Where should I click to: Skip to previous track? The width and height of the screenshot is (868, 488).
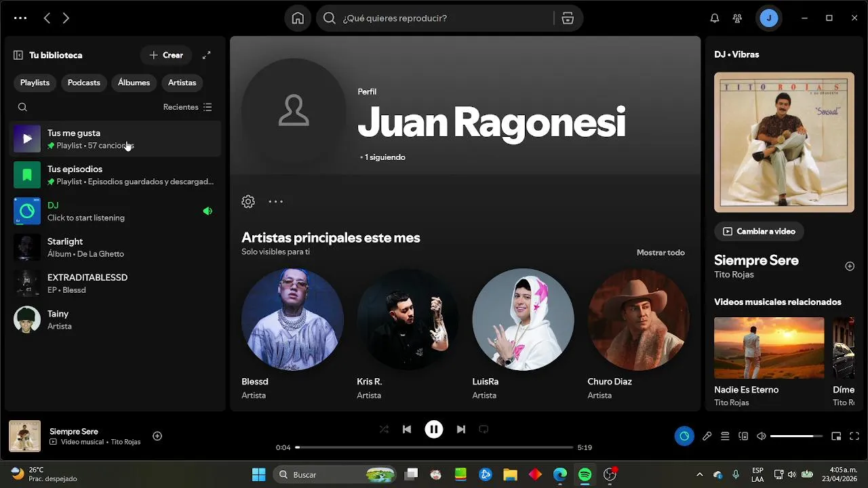[x=407, y=429]
